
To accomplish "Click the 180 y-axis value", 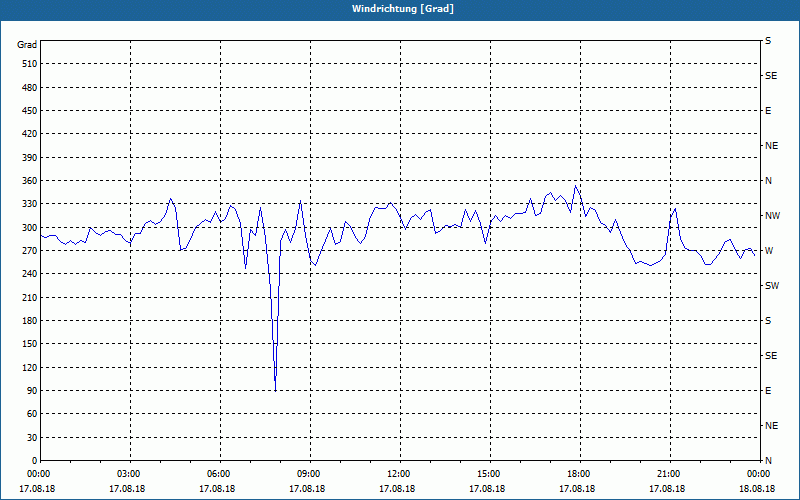I will click(30, 321).
